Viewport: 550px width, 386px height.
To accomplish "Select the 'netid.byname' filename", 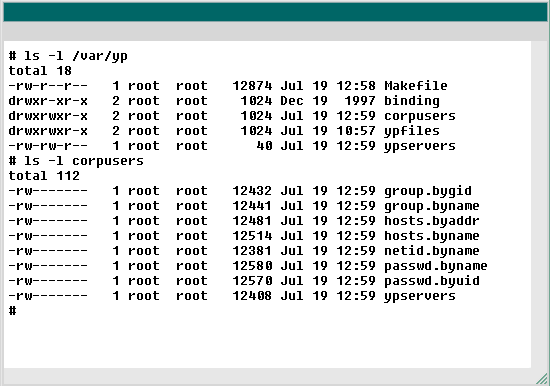I will (431, 251).
